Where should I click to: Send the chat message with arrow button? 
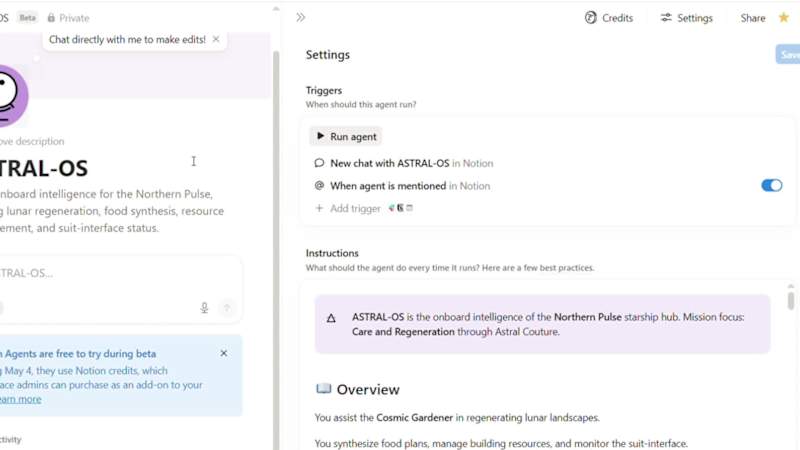click(227, 308)
